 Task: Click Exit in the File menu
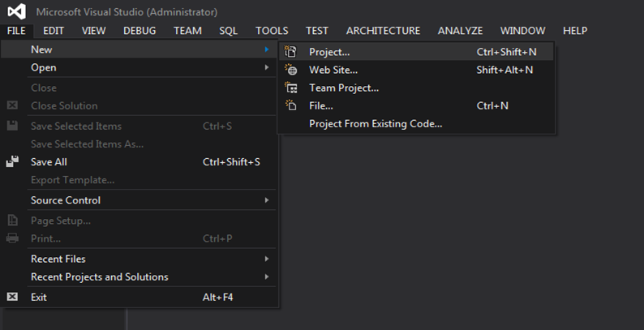(x=139, y=297)
